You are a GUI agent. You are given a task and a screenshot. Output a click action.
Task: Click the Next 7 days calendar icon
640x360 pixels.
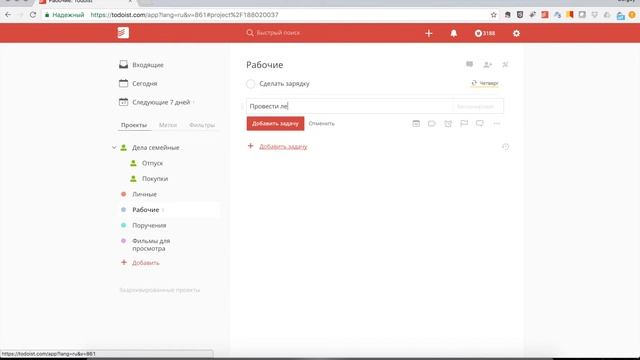point(123,102)
